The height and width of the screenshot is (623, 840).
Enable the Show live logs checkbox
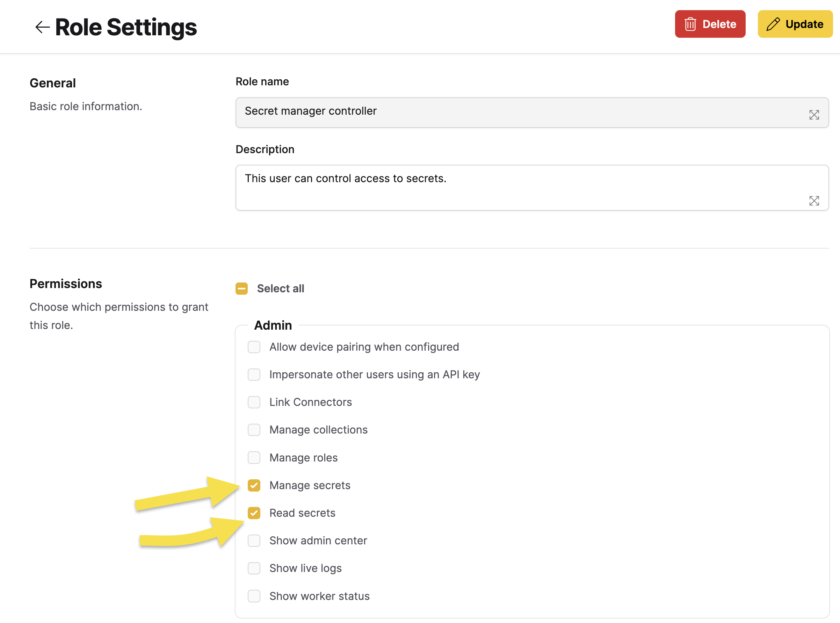254,568
